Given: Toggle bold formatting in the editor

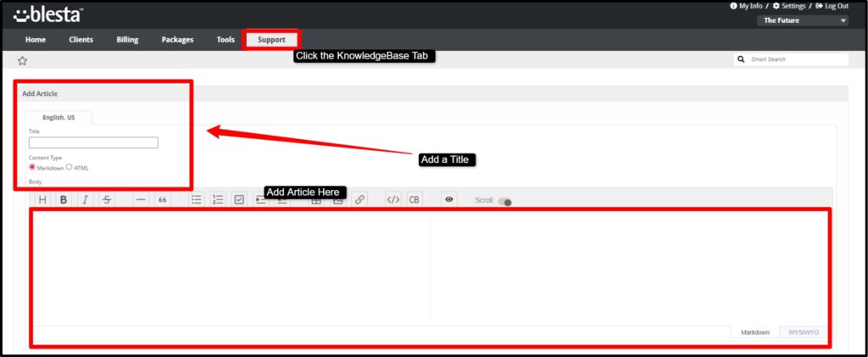Looking at the screenshot, I should point(63,200).
